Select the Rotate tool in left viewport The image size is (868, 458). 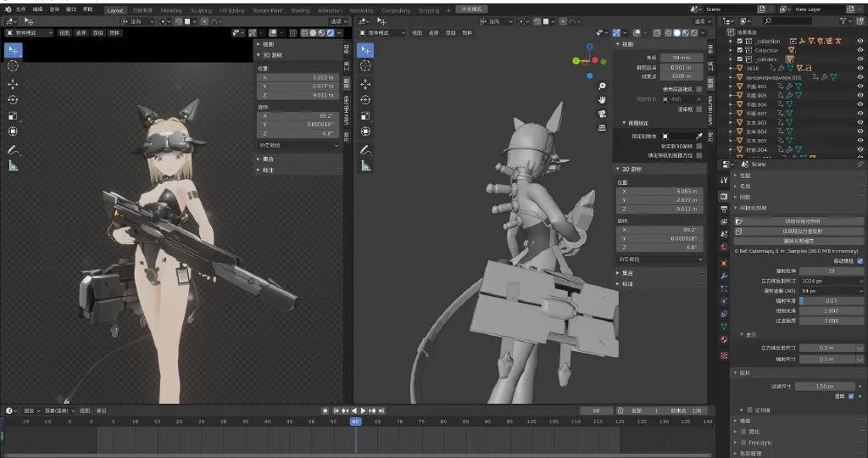[13, 100]
